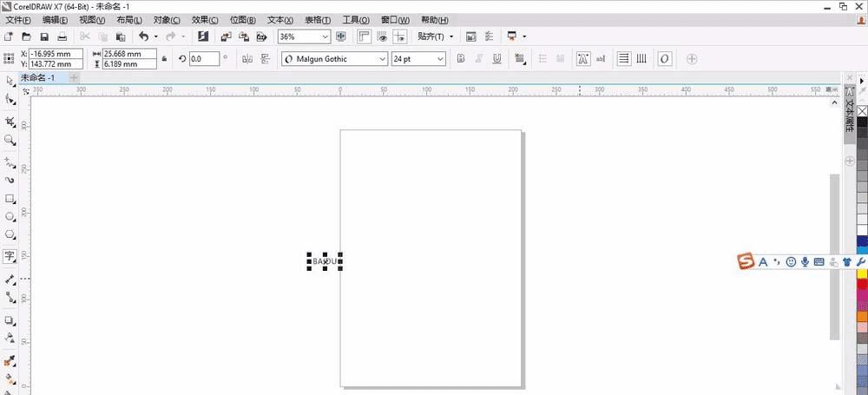The image size is (868, 395).
Task: Print the document with the printer icon
Action: (x=62, y=36)
